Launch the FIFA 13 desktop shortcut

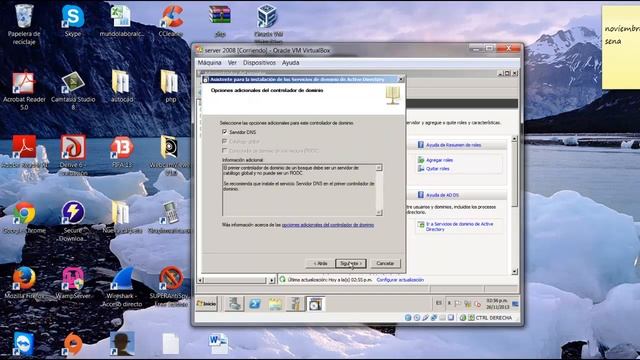[122, 151]
